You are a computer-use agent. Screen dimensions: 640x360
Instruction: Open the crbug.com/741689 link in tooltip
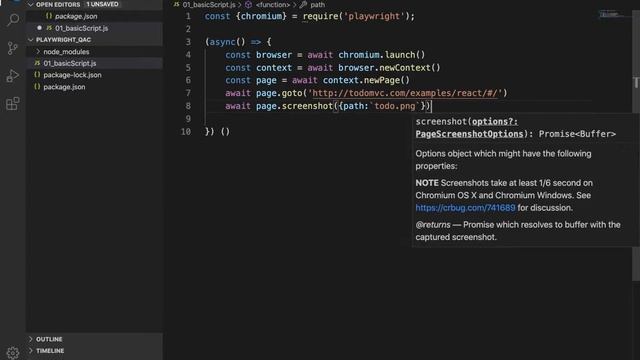pyautogui.click(x=465, y=208)
